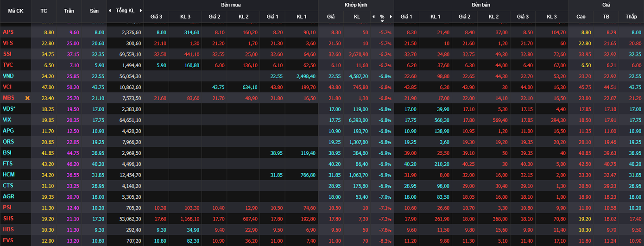Click the APS ticker symbol
Image resolution: width=644 pixels, height=246 pixels.
(x=8, y=32)
